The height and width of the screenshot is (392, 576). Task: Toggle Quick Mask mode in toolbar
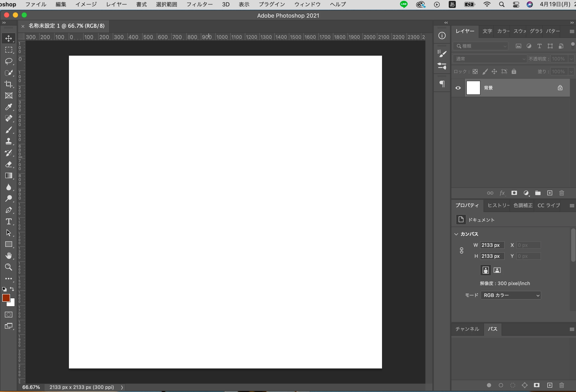[9, 315]
